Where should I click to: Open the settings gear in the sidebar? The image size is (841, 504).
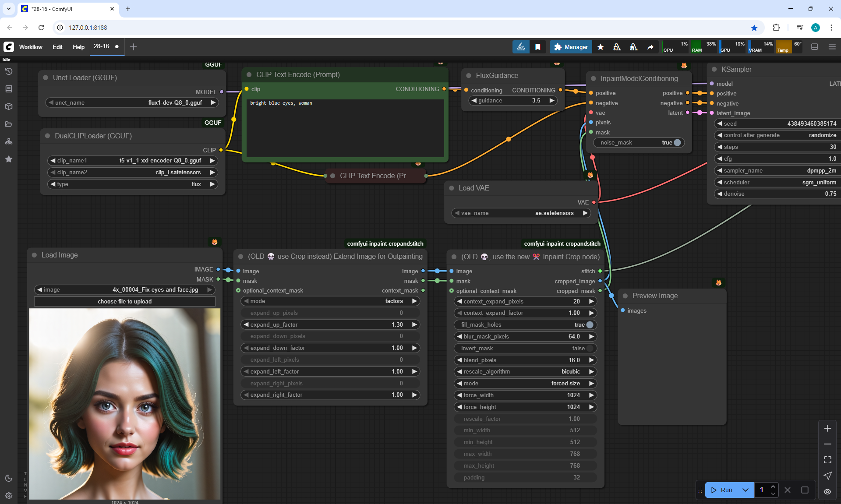pyautogui.click(x=8, y=496)
